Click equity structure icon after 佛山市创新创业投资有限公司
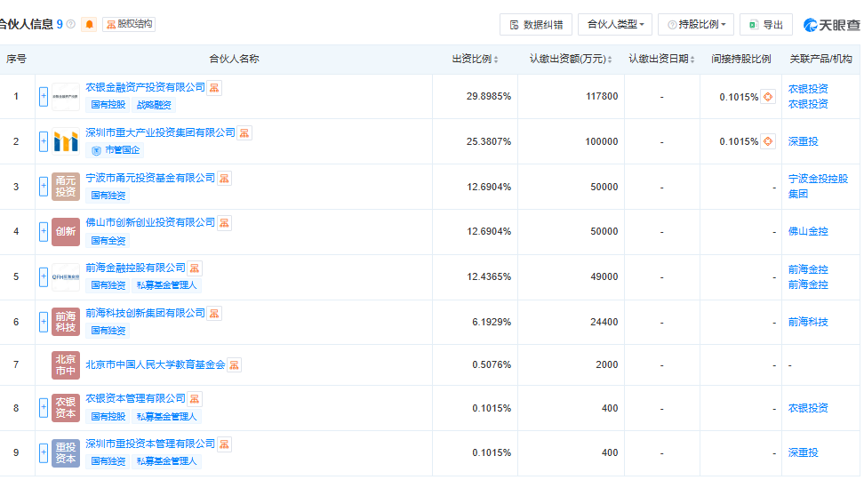The height and width of the screenshot is (504, 864). 224,223
